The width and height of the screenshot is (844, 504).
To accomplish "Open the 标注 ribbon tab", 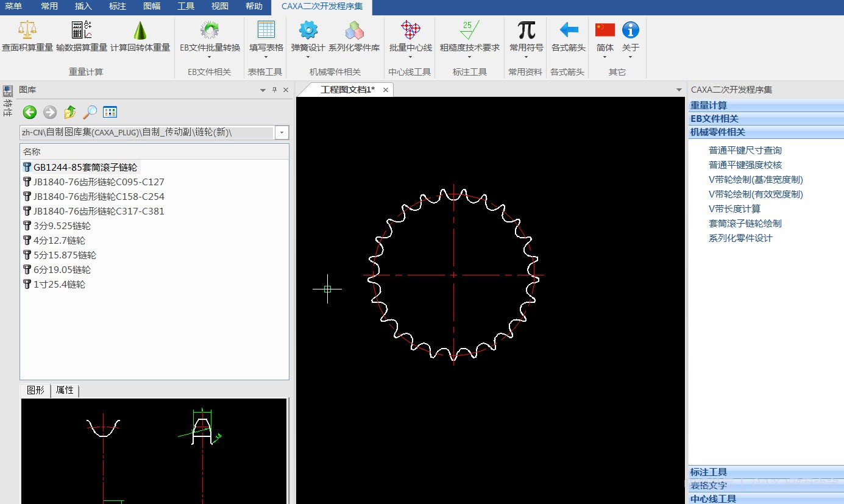I will pos(118,7).
